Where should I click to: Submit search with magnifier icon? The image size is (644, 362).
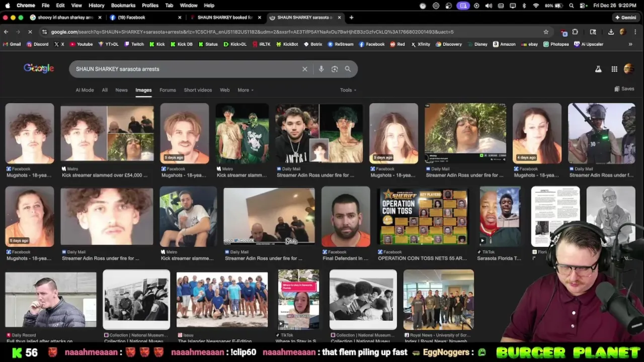tap(348, 69)
